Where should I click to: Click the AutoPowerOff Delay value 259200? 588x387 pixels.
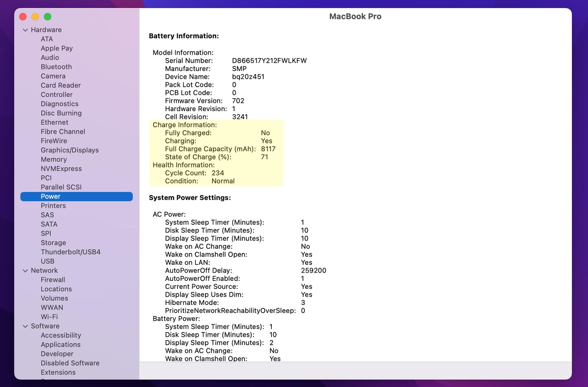tap(313, 271)
